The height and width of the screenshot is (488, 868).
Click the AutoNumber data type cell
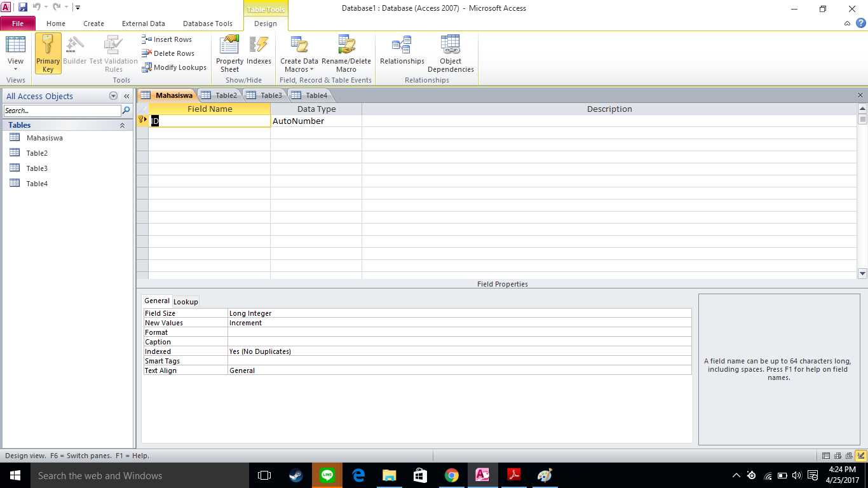(316, 121)
